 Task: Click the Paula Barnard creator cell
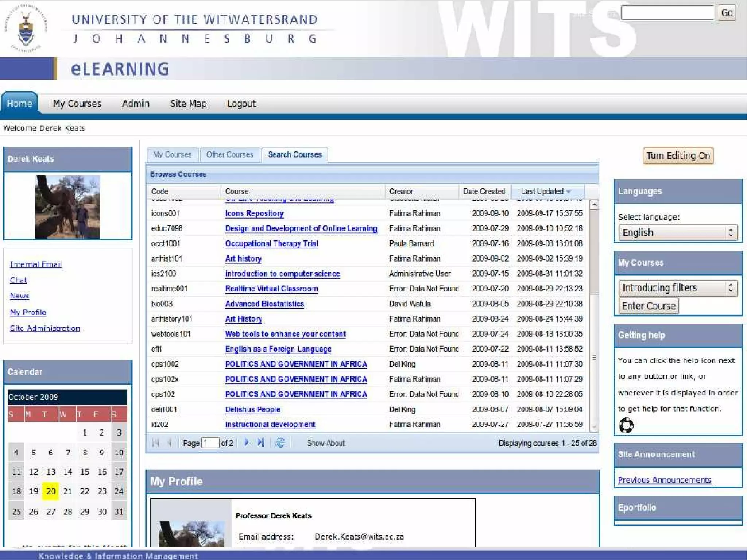411,244
